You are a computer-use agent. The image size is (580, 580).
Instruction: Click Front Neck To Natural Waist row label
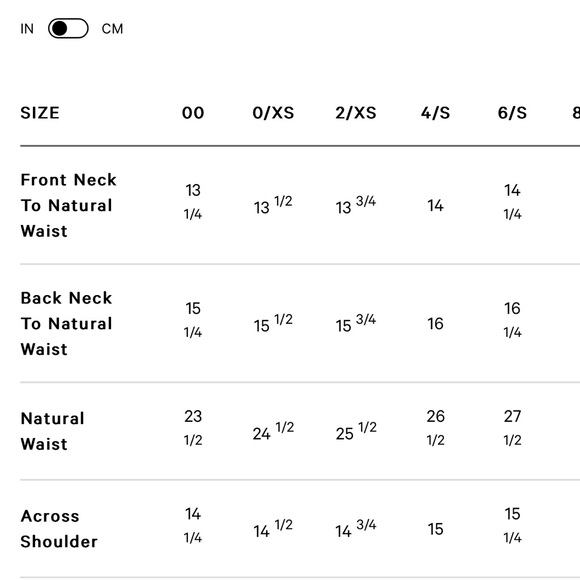[68, 205]
